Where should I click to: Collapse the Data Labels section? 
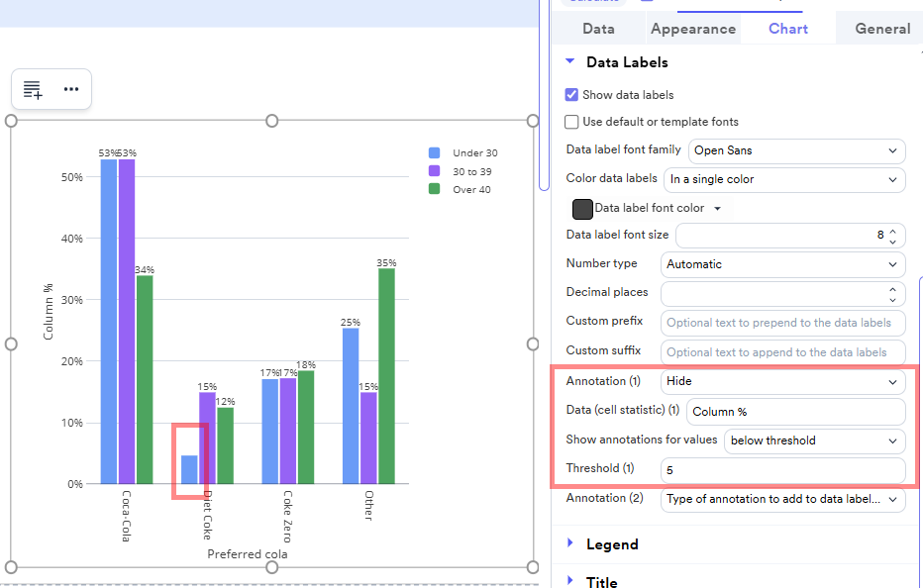point(570,61)
